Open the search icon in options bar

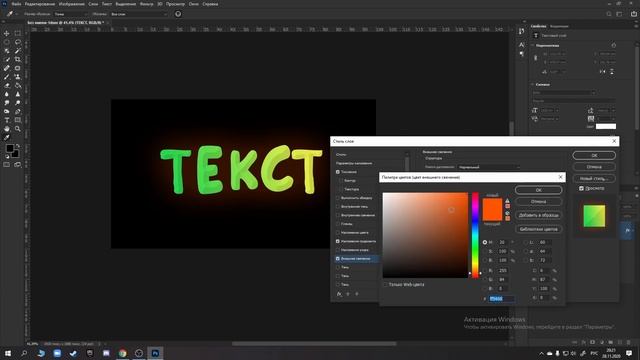tap(609, 14)
